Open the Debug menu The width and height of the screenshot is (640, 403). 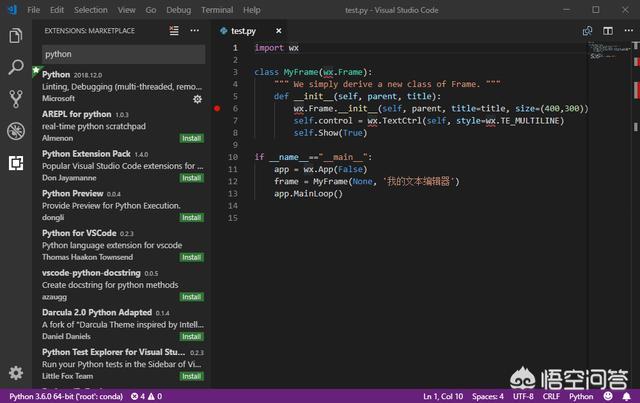pyautogui.click(x=178, y=10)
